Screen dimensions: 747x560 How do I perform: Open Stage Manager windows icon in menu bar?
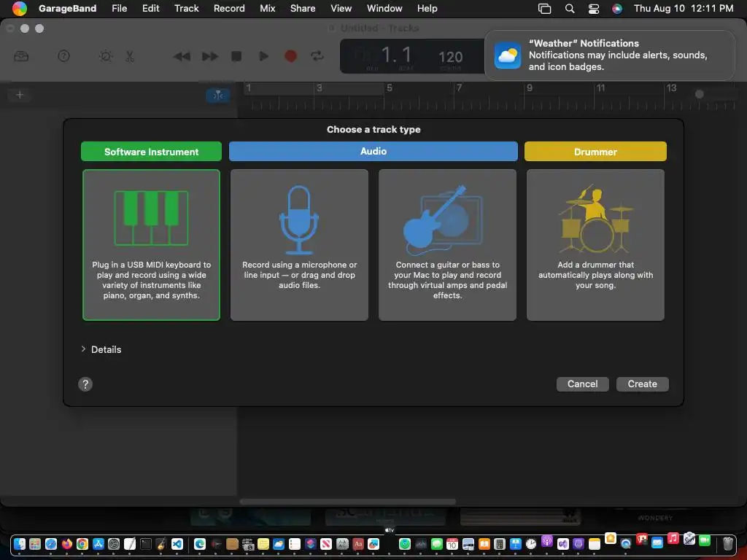click(x=544, y=9)
